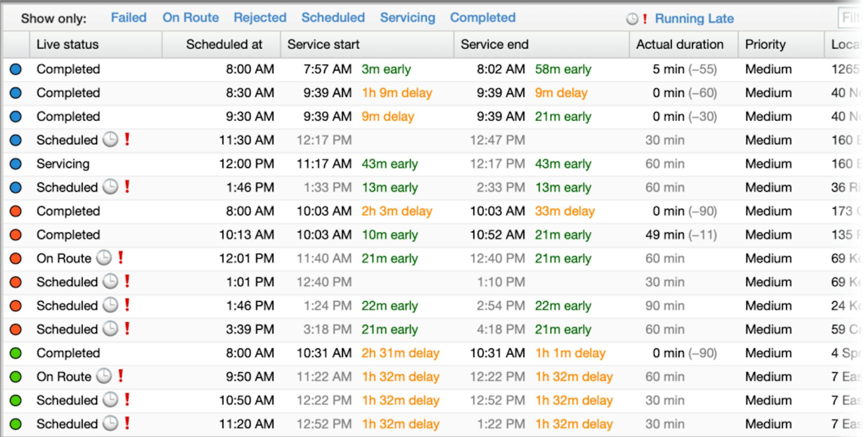Click blue dot on first Completed row
The image size is (868, 437).
coord(16,69)
